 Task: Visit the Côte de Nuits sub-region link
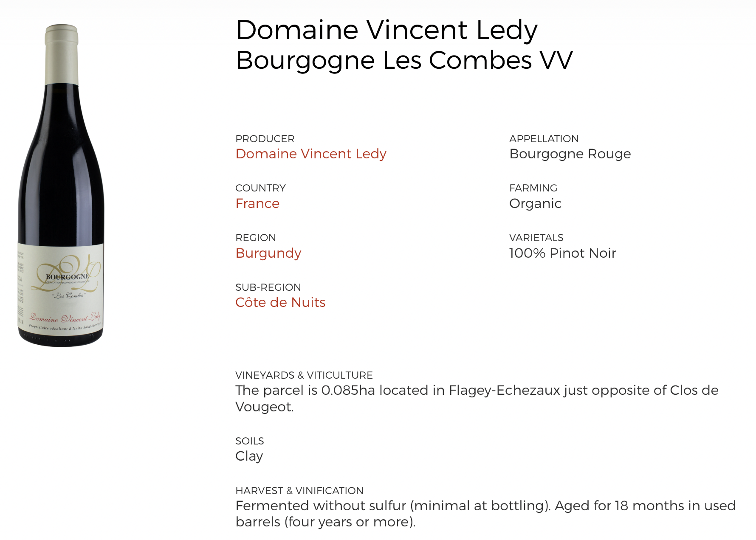(280, 303)
